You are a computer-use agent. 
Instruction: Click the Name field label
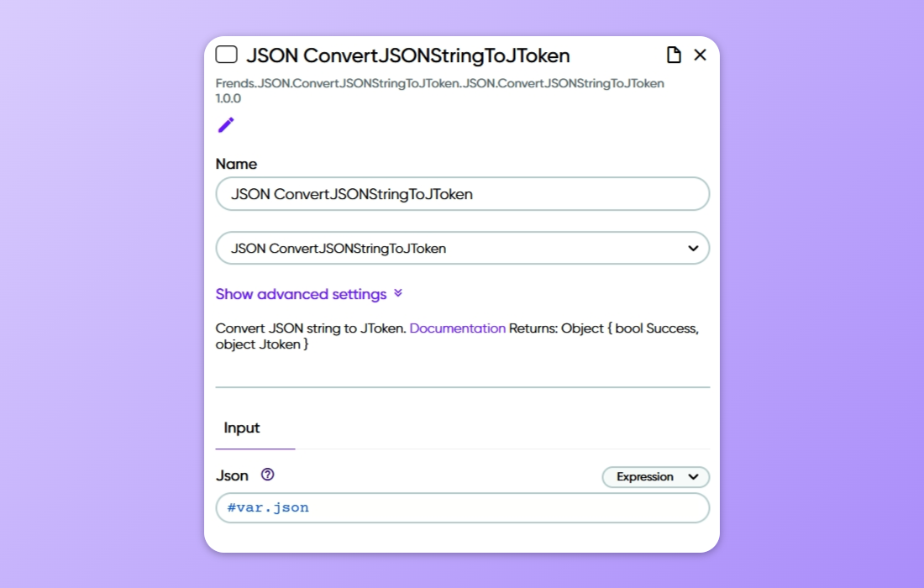pyautogui.click(x=236, y=164)
